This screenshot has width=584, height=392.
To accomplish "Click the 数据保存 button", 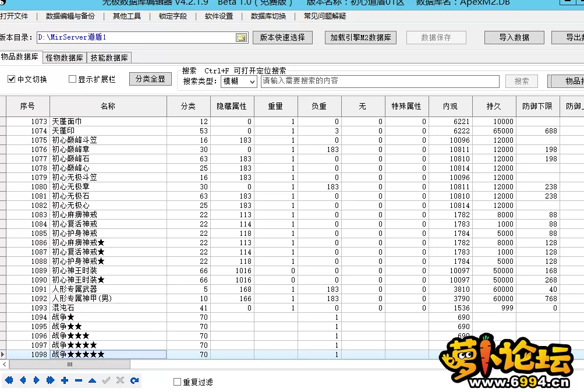I will [x=436, y=37].
